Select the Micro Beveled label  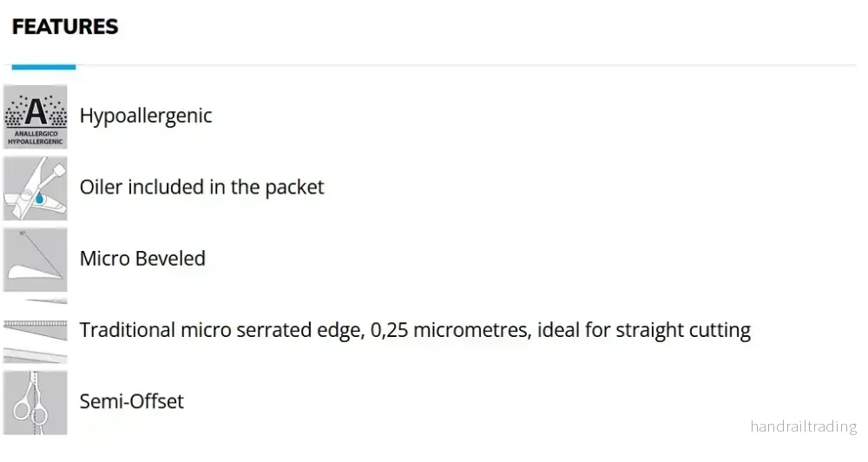pyautogui.click(x=142, y=259)
